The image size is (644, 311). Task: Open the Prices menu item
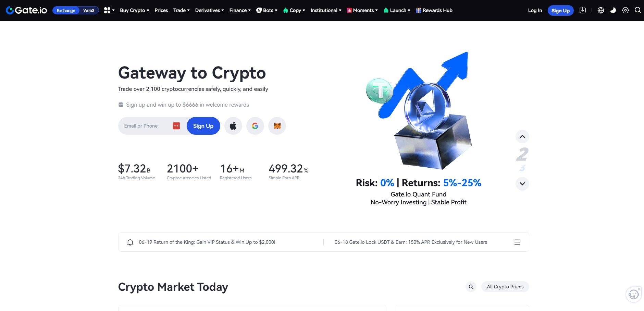point(161,10)
